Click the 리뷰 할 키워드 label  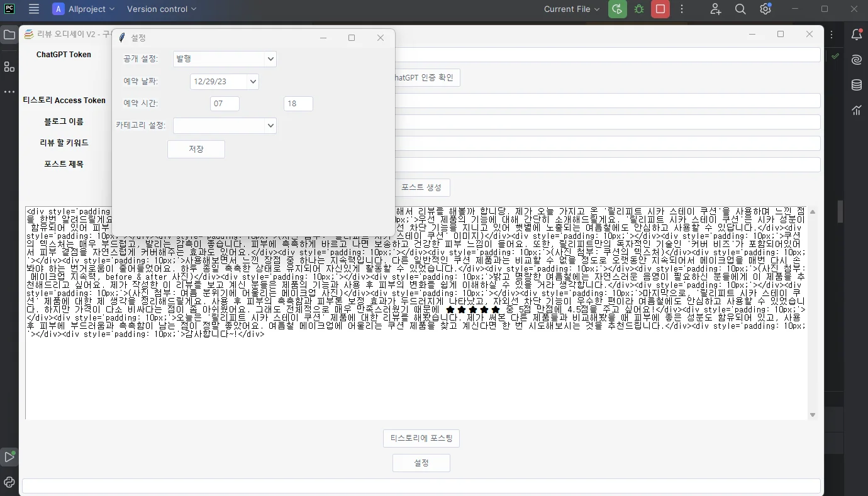[x=64, y=143]
